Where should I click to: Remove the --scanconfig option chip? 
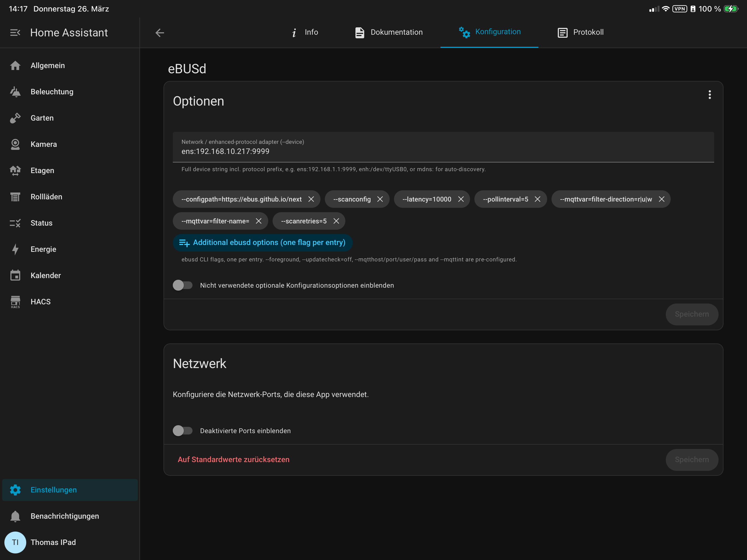pos(380,199)
